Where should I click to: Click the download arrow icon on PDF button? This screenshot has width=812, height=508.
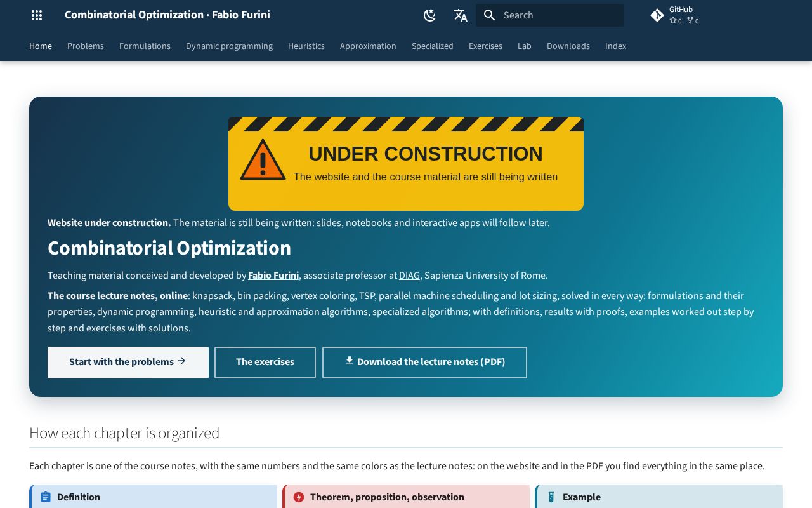coord(350,361)
